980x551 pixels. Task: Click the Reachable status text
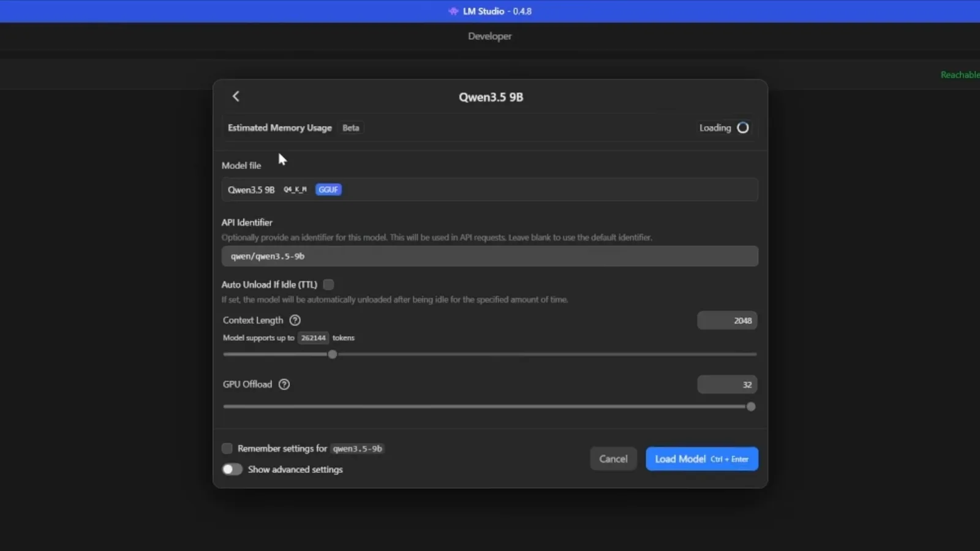(x=960, y=75)
